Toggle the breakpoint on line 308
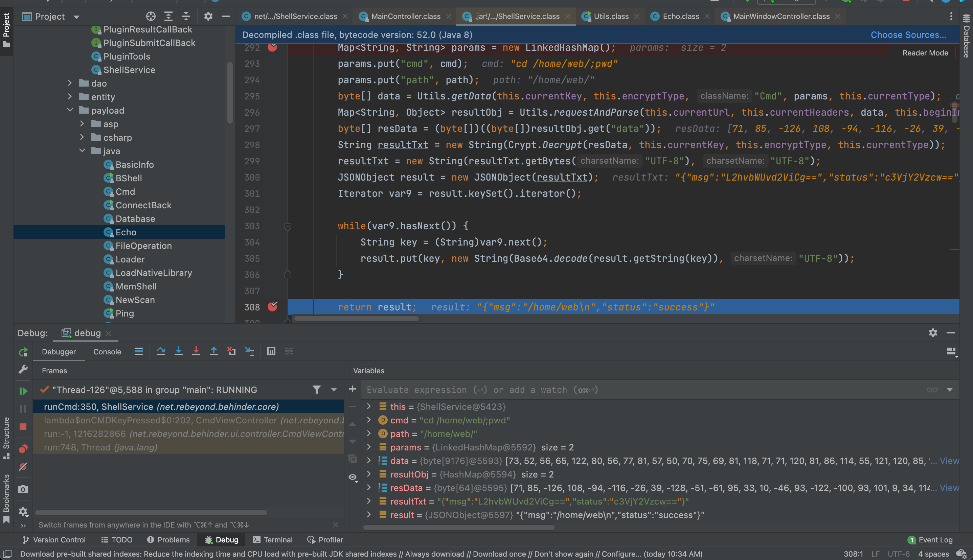The width and height of the screenshot is (973, 560). click(272, 306)
